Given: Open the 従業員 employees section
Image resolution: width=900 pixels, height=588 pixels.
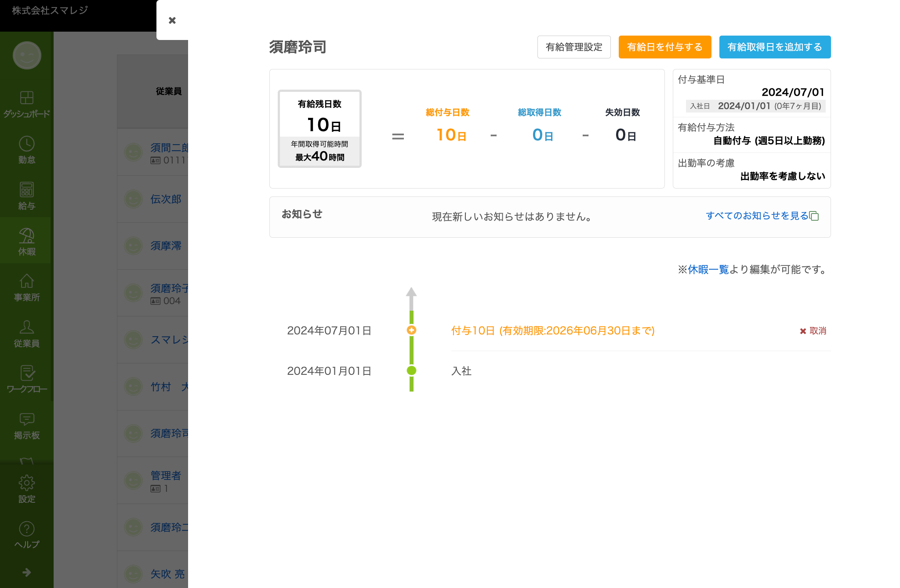Looking at the screenshot, I should (27, 334).
